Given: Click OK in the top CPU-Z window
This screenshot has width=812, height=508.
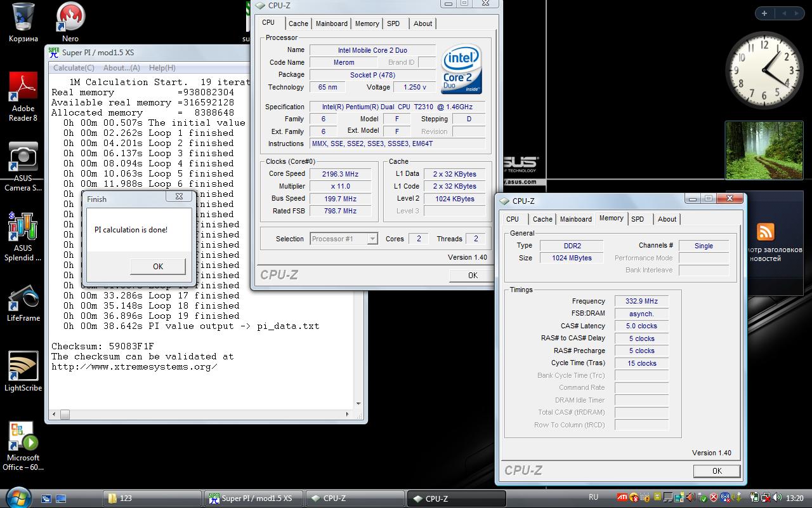Looking at the screenshot, I should coord(473,275).
